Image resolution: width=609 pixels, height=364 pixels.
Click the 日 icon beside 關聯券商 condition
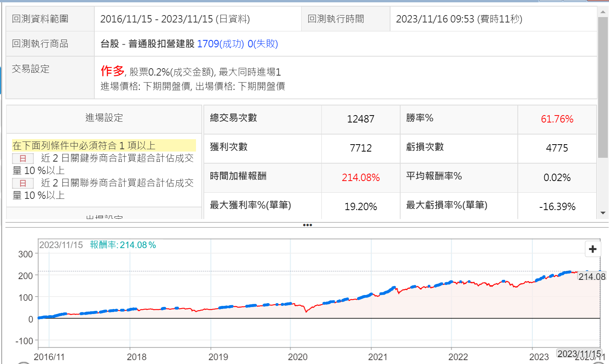(x=23, y=183)
